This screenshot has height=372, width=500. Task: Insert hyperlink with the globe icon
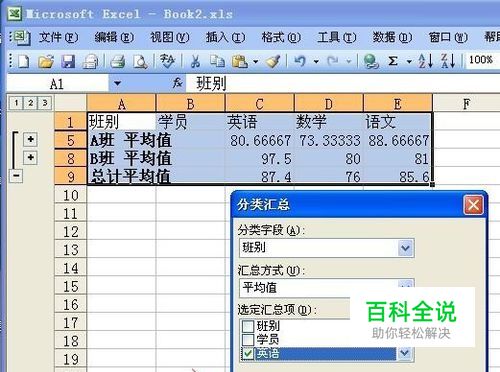[x=370, y=61]
